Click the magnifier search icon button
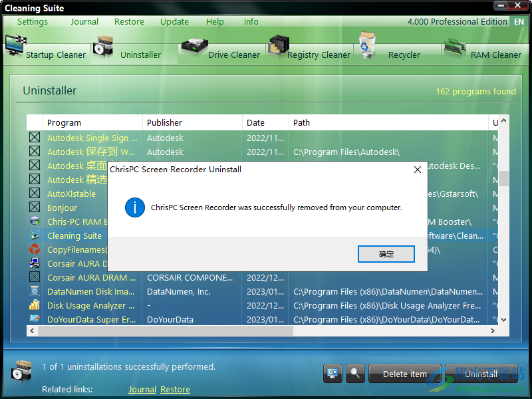 point(355,374)
